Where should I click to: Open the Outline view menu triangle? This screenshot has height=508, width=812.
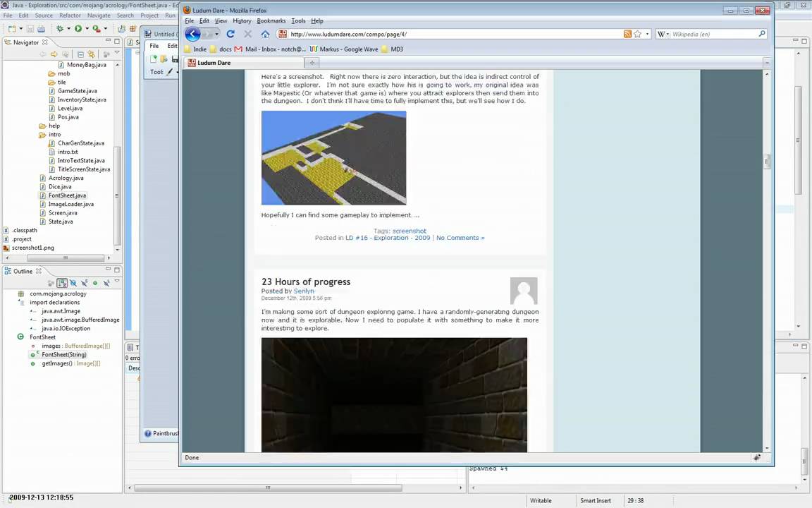click(117, 282)
